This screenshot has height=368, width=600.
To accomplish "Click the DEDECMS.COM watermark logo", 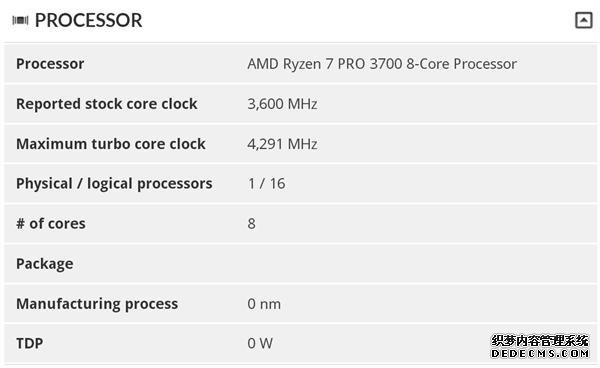I will tap(540, 347).
